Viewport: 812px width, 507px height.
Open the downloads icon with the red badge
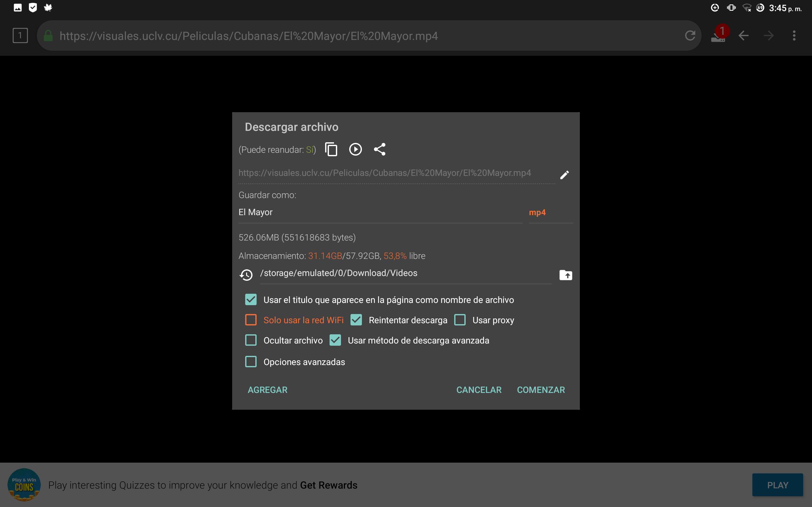click(x=719, y=35)
